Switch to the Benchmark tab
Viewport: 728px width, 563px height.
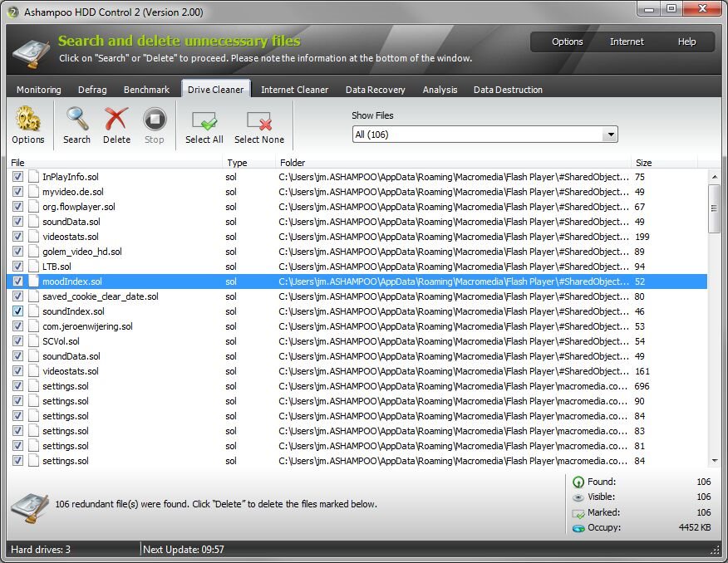tap(147, 90)
